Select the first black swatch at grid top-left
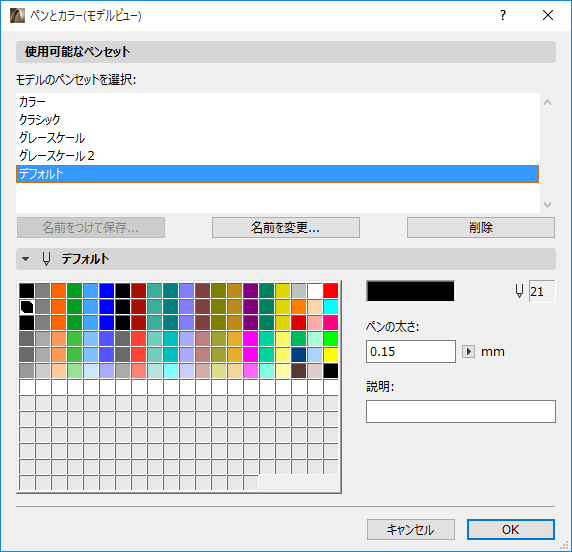This screenshot has height=552, width=572. pos(27,291)
